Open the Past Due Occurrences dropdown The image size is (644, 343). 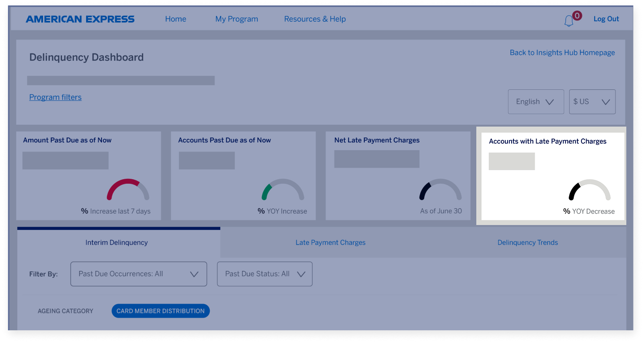[x=138, y=274]
